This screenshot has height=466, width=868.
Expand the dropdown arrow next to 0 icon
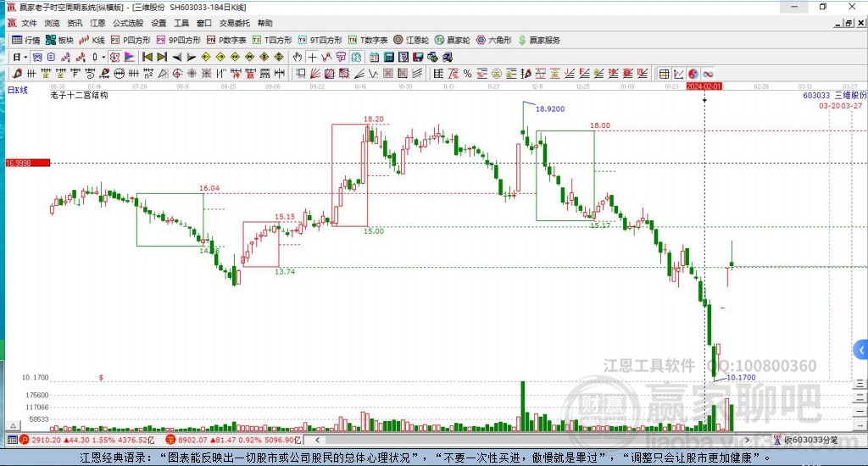[x=103, y=57]
